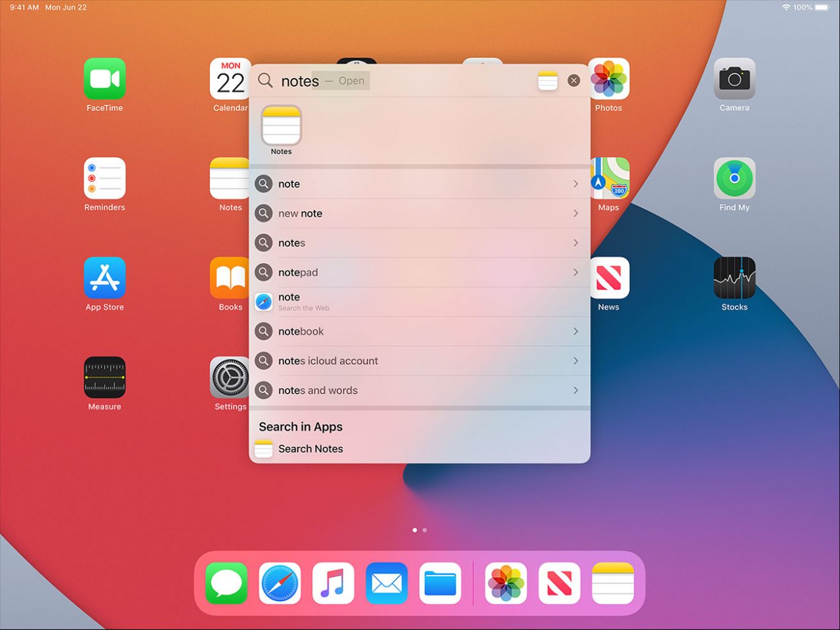Select the 'notes and words' suggestion
This screenshot has width=840, height=630.
[x=420, y=390]
